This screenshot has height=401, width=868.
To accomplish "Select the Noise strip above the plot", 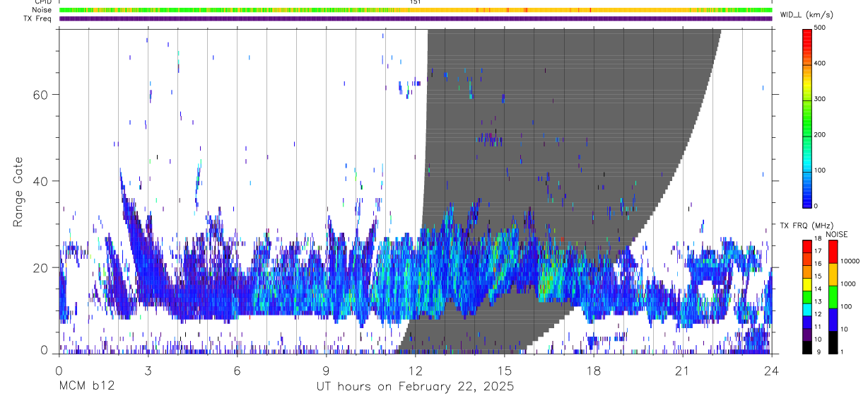I will tap(416, 10).
